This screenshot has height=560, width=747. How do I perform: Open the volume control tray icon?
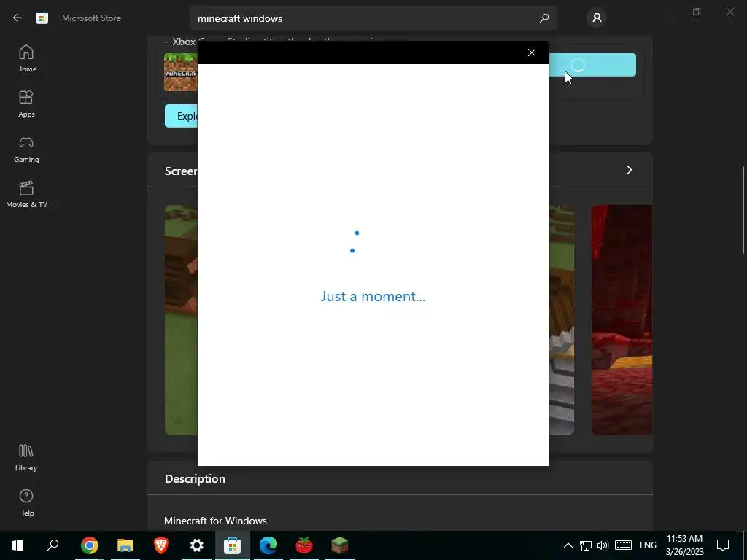click(x=603, y=545)
